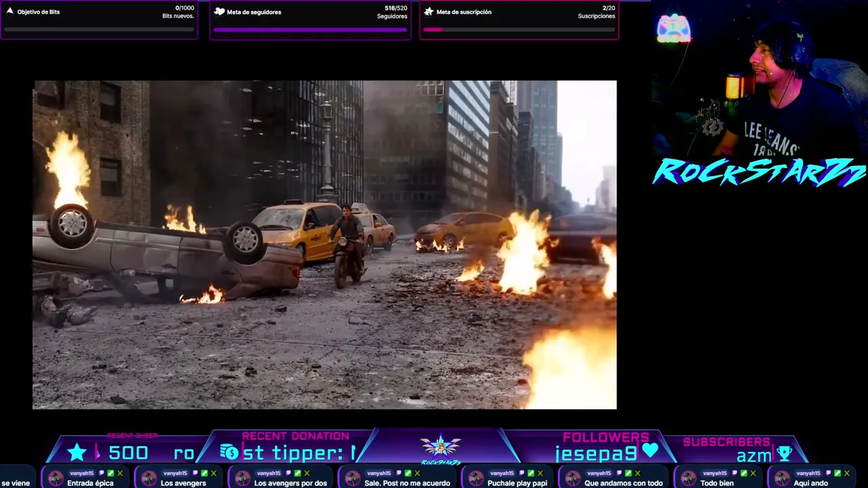The height and width of the screenshot is (488, 868).
Task: Click the 'Meta de suscripción' label
Action: click(x=464, y=12)
